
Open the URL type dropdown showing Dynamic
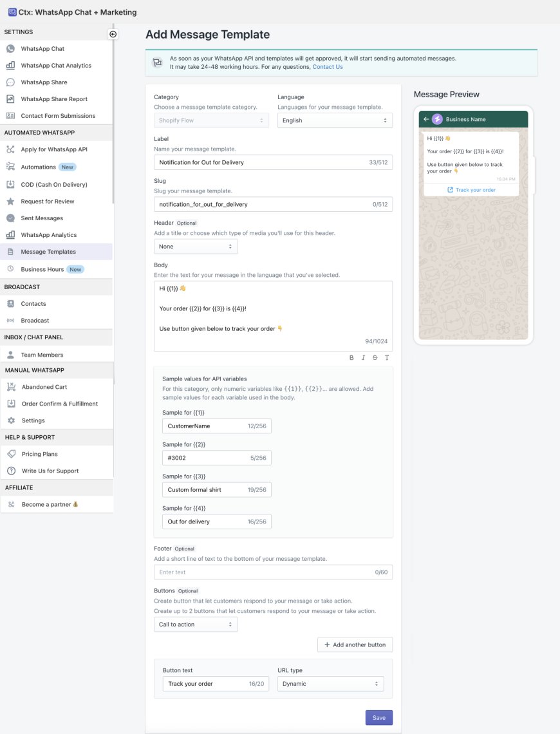[x=330, y=684]
